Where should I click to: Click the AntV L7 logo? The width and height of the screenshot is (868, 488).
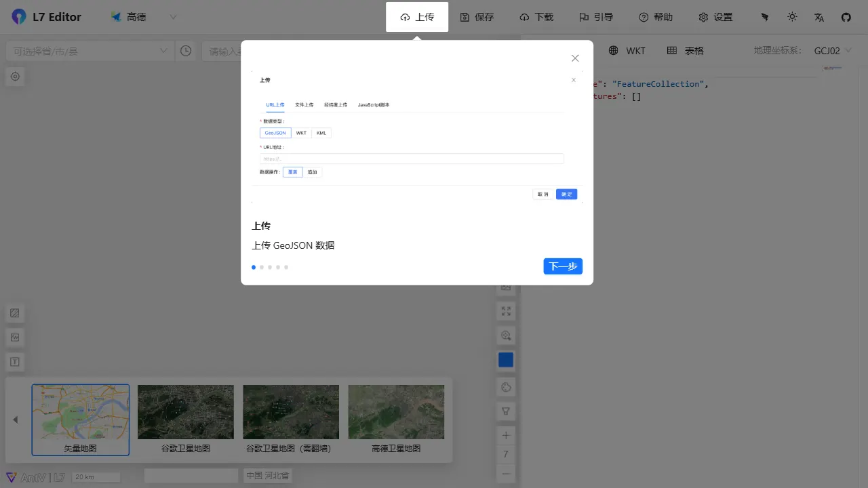tap(35, 477)
